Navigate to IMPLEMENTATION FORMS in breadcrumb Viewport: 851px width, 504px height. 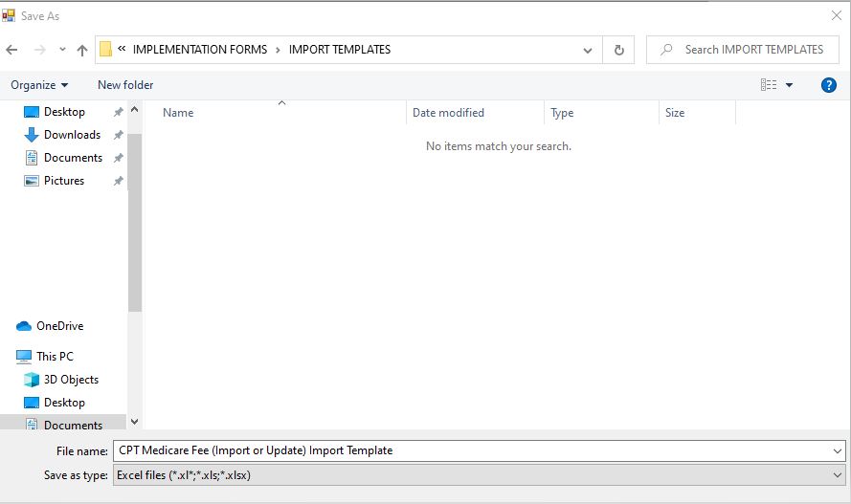click(x=201, y=50)
